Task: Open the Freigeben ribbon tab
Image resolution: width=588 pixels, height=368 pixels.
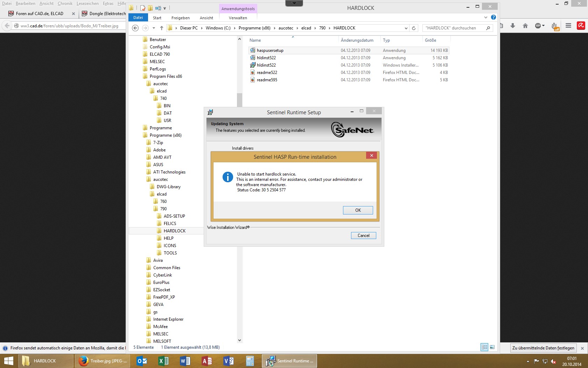Action: 181,18
